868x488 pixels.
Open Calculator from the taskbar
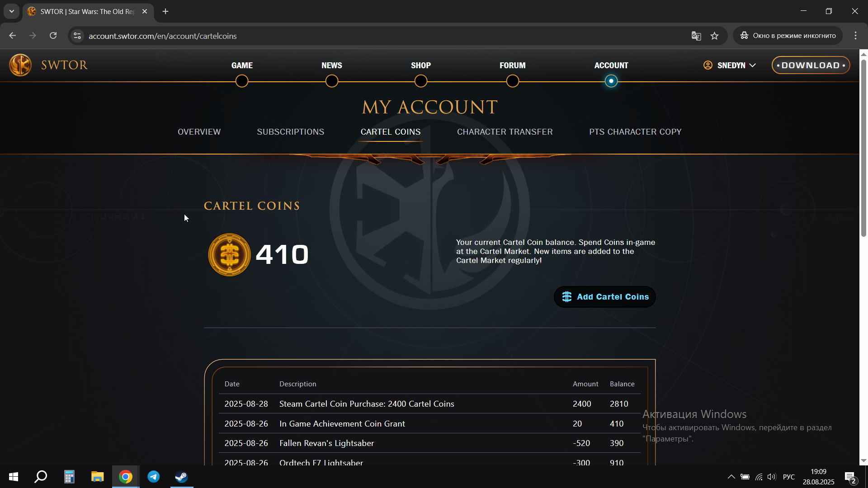[69, 477]
